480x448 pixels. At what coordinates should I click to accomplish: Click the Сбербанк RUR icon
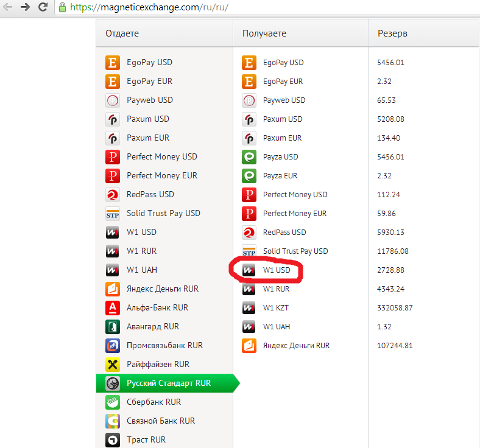click(x=113, y=402)
